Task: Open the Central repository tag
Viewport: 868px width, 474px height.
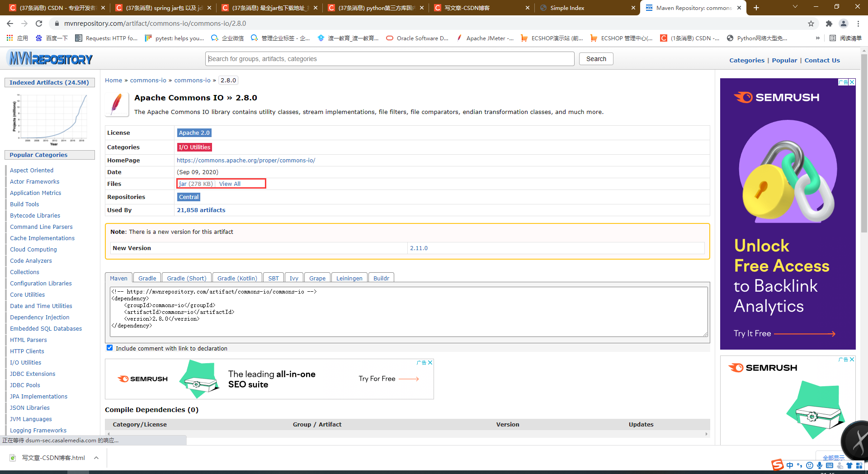Action: pyautogui.click(x=189, y=197)
